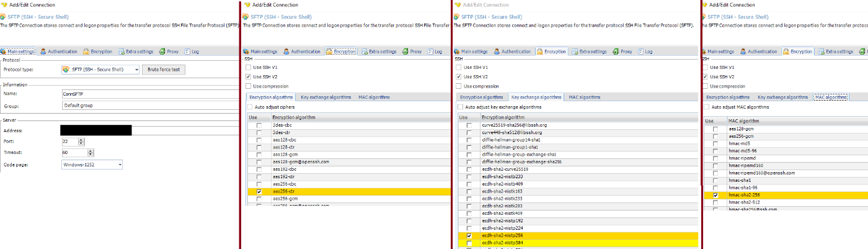Click the SFTP globe icon in Protocol type field
The width and height of the screenshot is (868, 249).
pos(66,70)
